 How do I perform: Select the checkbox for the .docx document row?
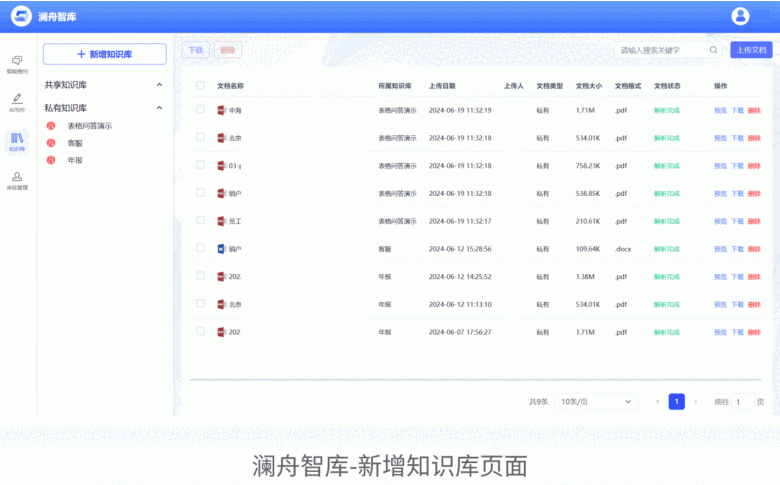[201, 248]
